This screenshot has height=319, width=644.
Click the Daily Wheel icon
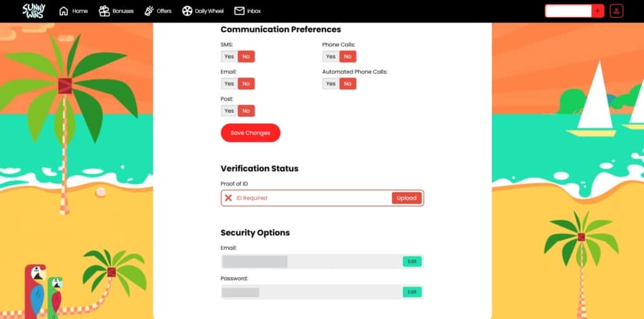tap(187, 11)
